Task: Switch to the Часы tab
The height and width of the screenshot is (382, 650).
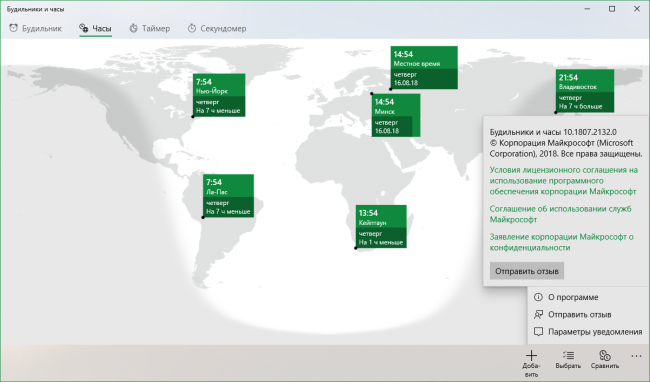Action: [x=95, y=28]
